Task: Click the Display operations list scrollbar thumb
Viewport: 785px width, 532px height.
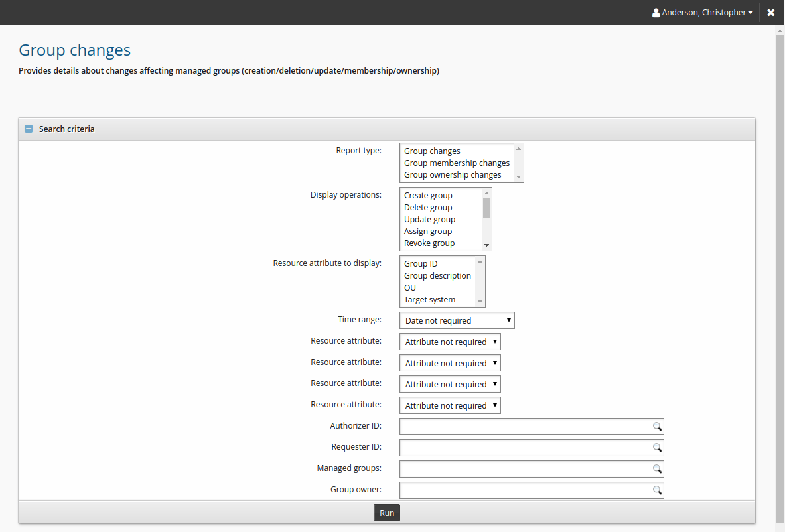Action: coord(486,208)
